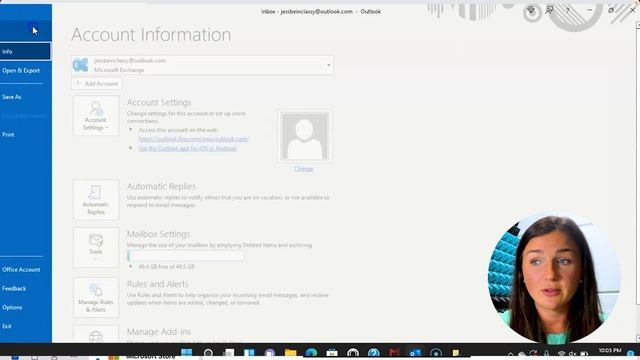Open taskbar Search
Image resolution: width=640 pixels, height=360 pixels.
(x=208, y=353)
